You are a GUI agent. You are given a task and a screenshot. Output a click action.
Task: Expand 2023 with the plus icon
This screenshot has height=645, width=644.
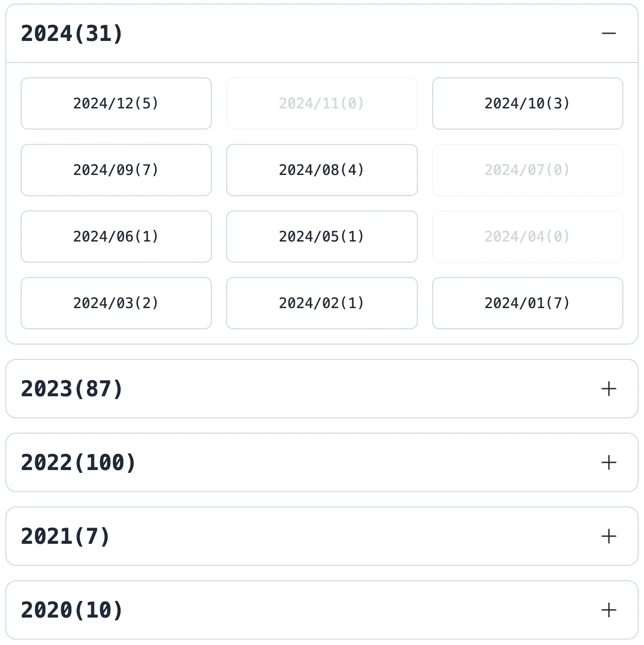(x=608, y=389)
